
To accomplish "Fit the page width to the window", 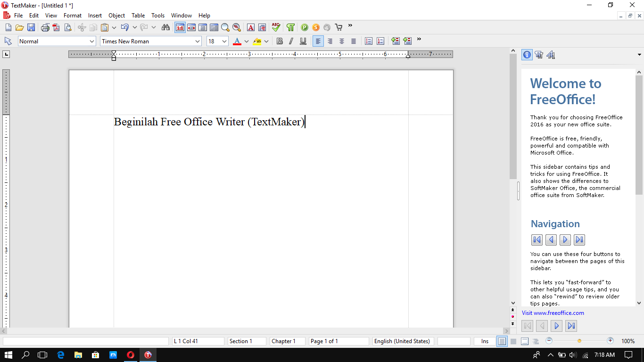I will click(x=191, y=27).
